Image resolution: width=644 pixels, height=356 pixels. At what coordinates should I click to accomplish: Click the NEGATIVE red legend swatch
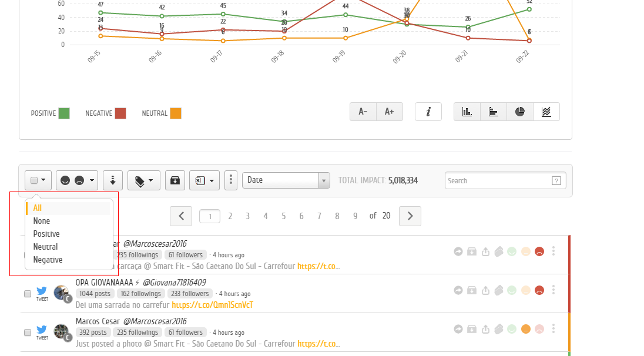[120, 113]
